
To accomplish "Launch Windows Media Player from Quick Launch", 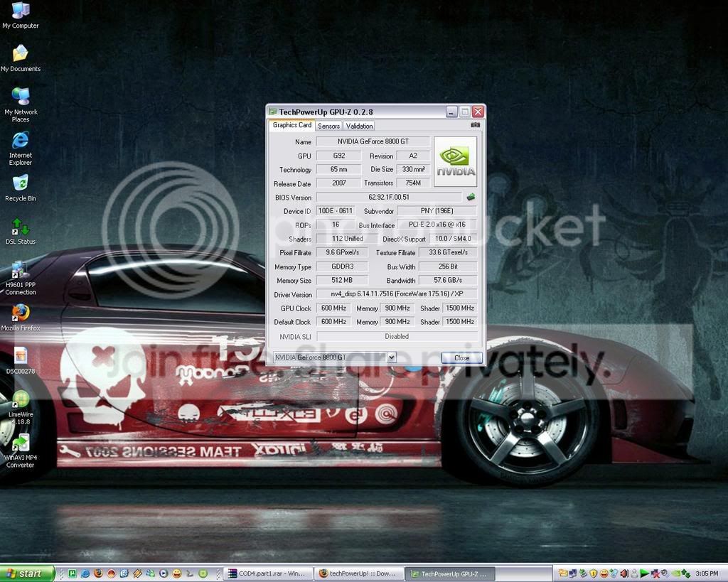I will [x=164, y=573].
